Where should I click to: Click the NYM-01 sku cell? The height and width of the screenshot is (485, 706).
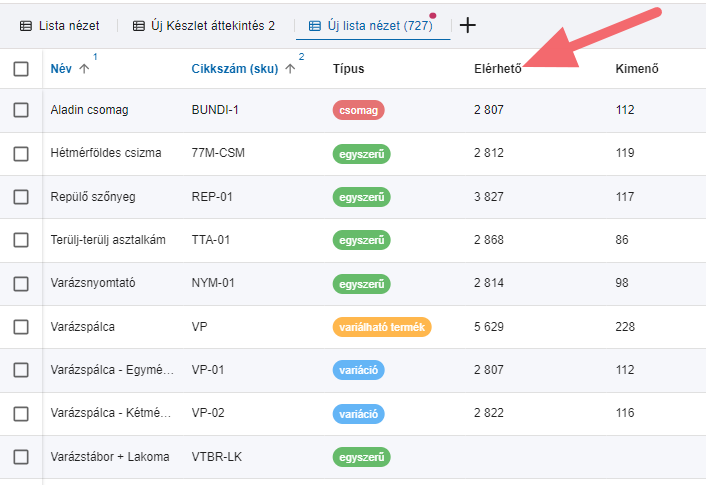(x=212, y=284)
